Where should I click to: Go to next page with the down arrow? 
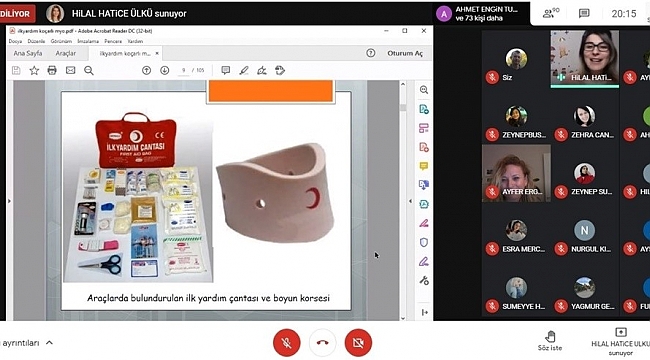click(165, 71)
